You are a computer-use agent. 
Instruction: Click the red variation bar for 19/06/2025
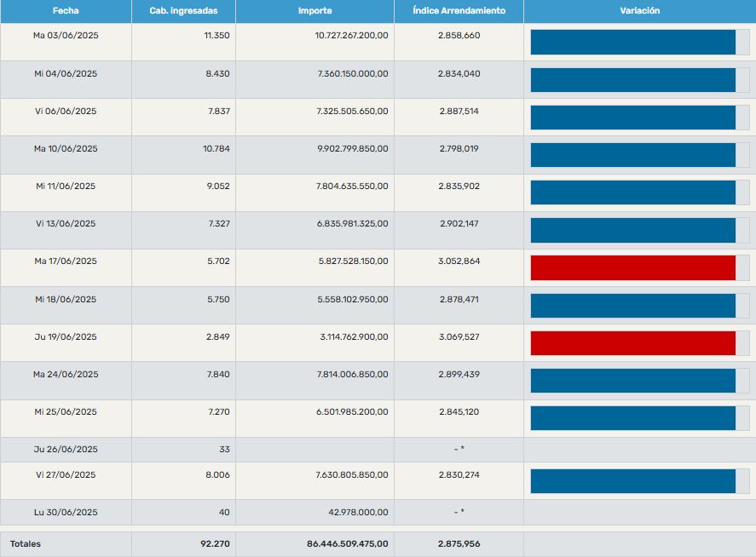pyautogui.click(x=632, y=342)
